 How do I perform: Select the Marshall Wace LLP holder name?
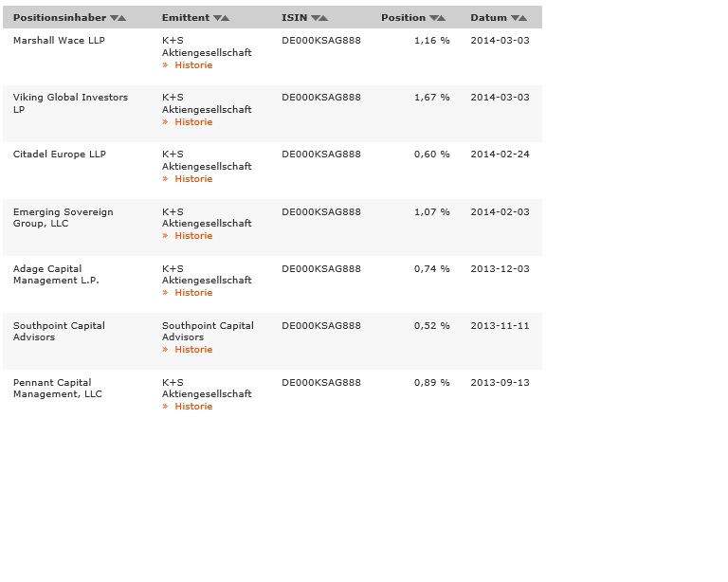[x=59, y=41]
